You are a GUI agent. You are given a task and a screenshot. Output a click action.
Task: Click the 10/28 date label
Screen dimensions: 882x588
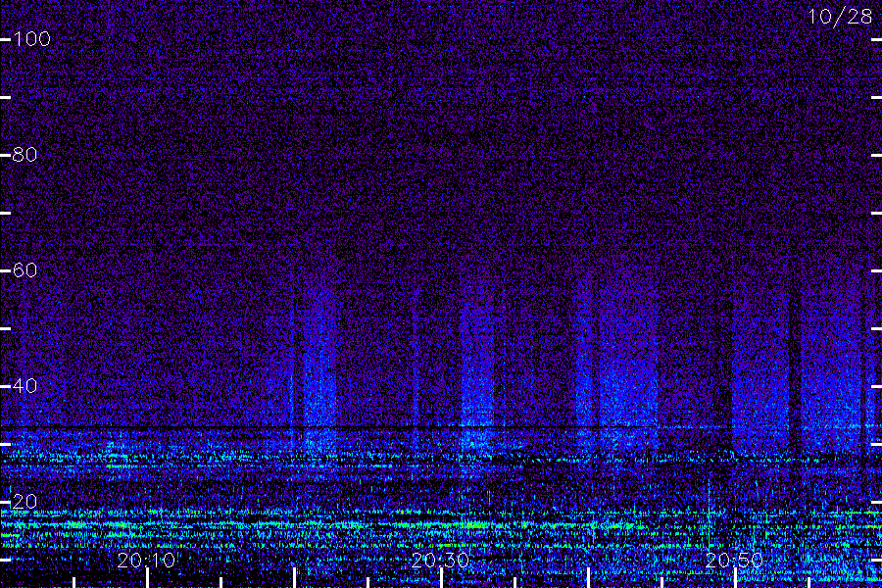pos(840,17)
